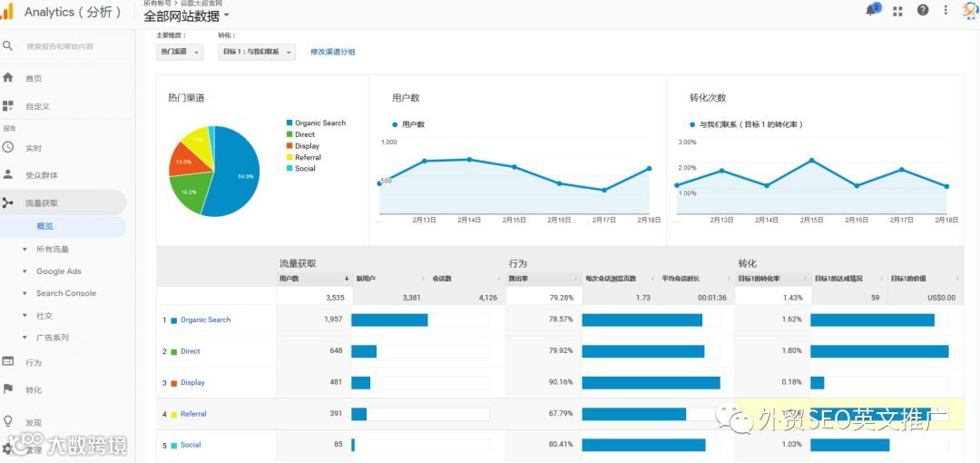Open the user account avatar
Viewport: 980px width, 463px height.
971,10
